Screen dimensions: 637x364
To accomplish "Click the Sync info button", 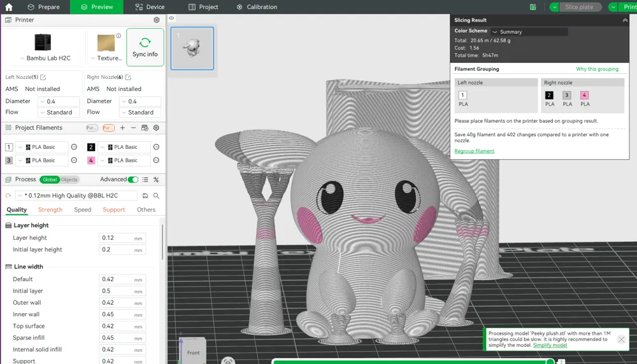I will [145, 47].
